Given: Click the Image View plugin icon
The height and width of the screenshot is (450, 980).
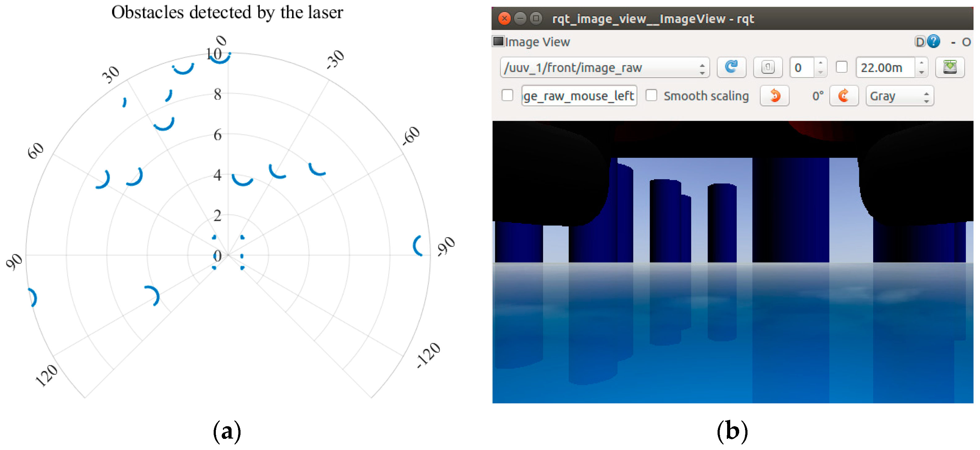Looking at the screenshot, I should tap(498, 41).
